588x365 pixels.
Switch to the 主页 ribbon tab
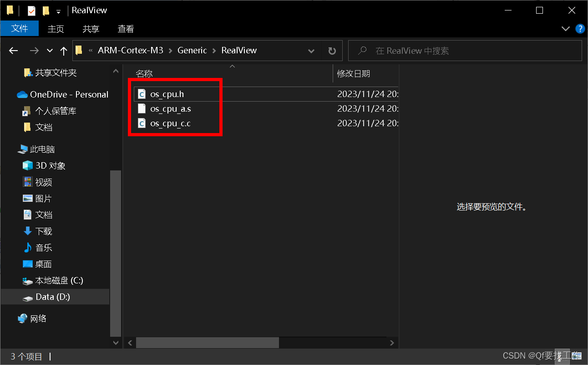[x=56, y=29]
